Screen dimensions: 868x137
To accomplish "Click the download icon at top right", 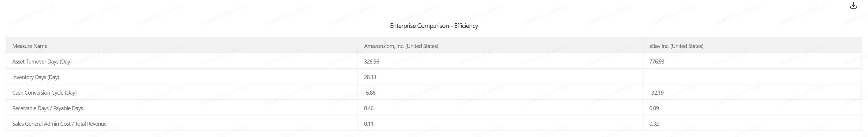I will tap(853, 5).
